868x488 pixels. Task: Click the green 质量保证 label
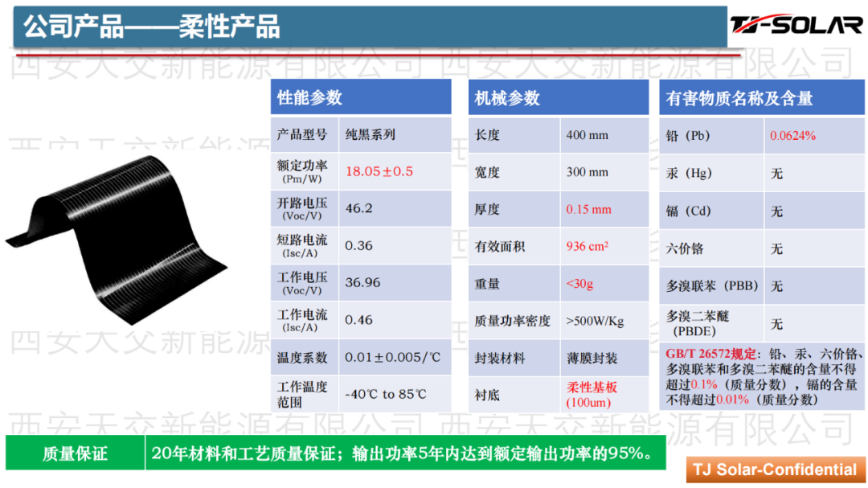click(x=75, y=453)
